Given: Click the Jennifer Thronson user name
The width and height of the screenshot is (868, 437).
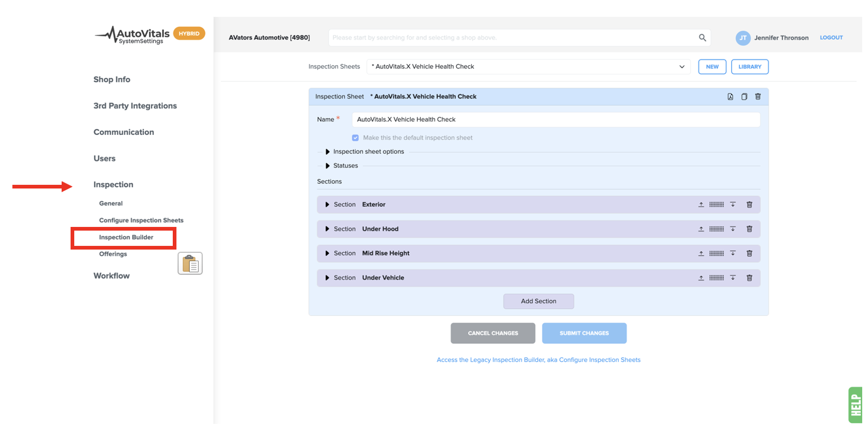Looking at the screenshot, I should tap(781, 38).
